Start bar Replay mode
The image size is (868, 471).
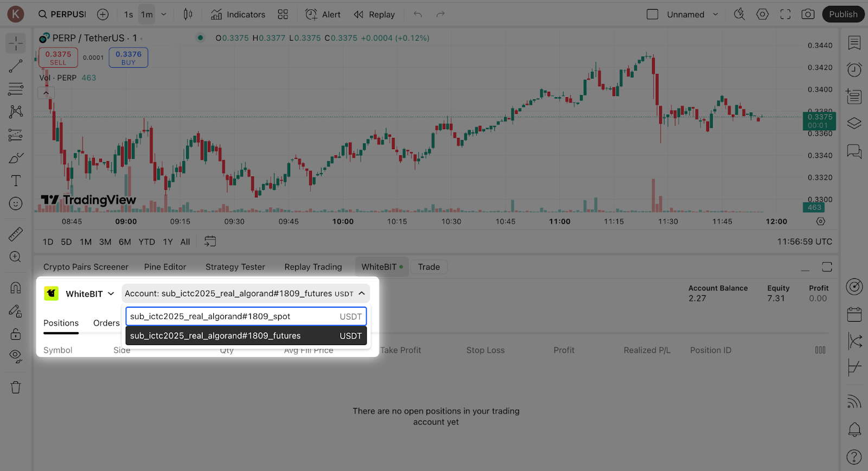(x=374, y=15)
